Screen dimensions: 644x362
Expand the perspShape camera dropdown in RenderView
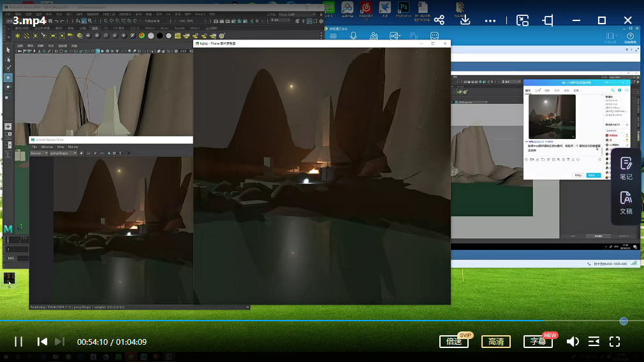tap(63, 153)
